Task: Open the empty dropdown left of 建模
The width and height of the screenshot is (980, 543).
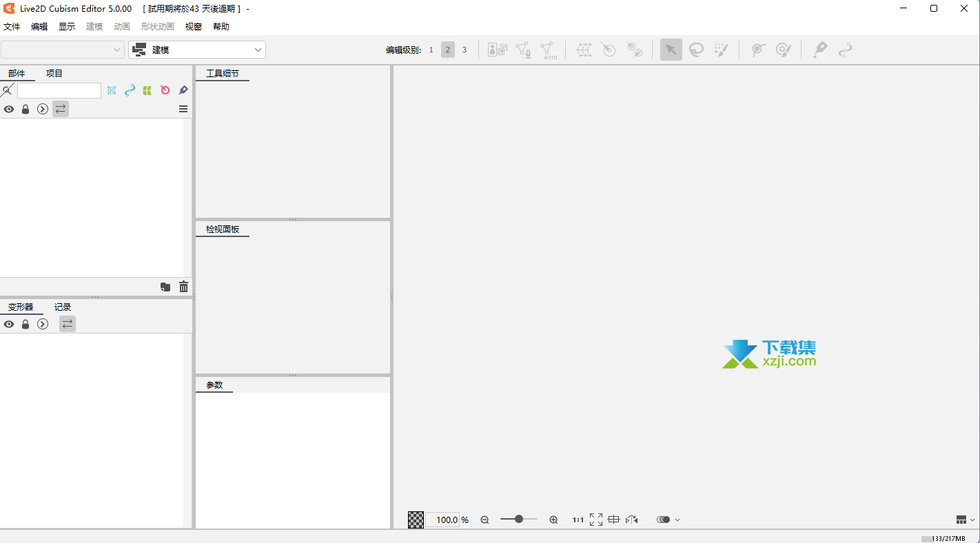Action: coord(63,50)
